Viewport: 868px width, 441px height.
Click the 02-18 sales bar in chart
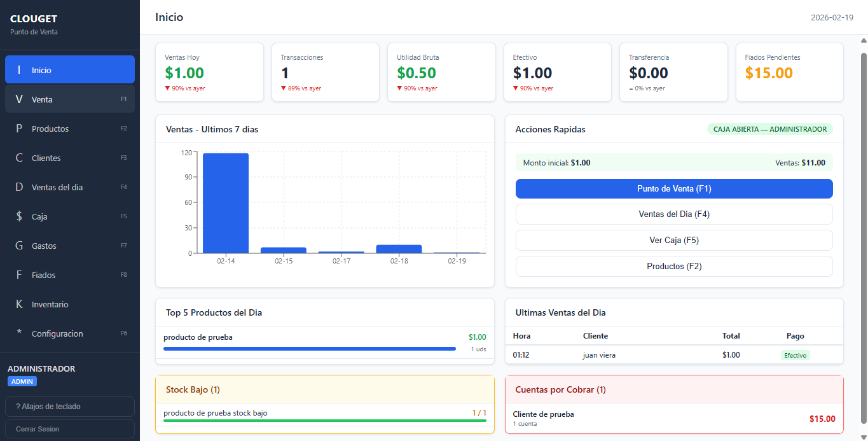click(x=399, y=249)
